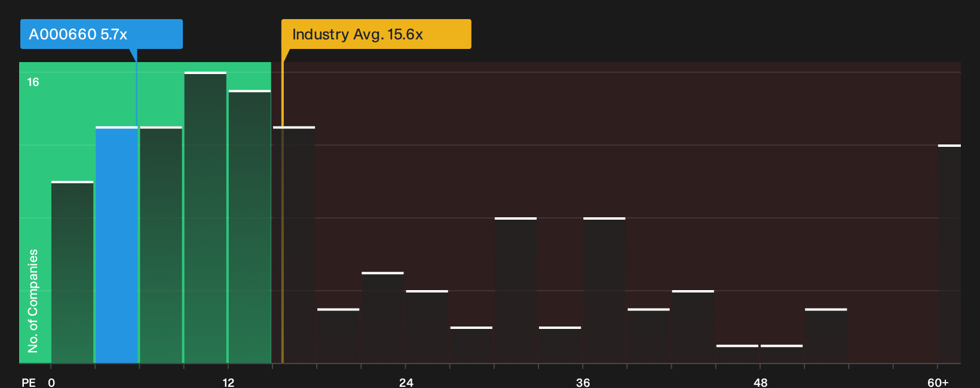Click the PE axis label 60+

pyautogui.click(x=938, y=383)
